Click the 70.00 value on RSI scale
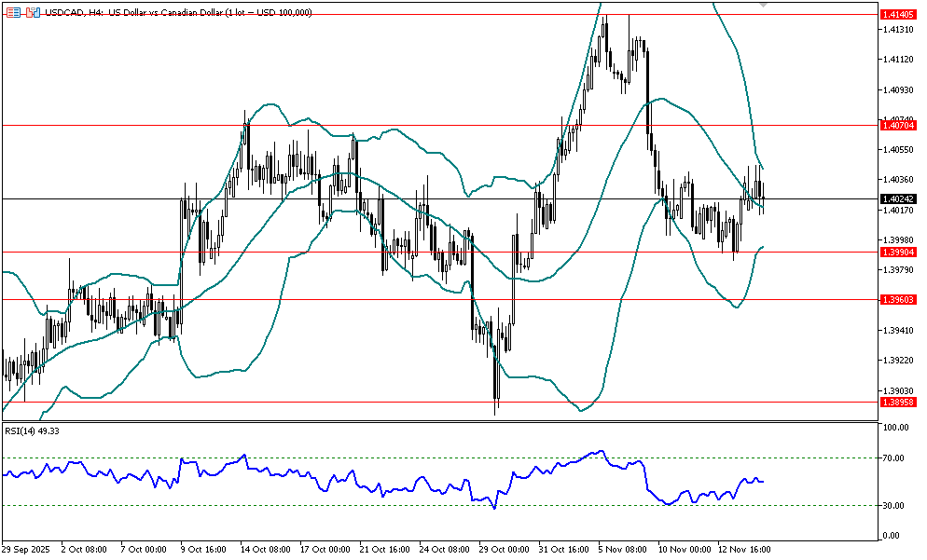This screenshot has width=927, height=560. tap(894, 458)
